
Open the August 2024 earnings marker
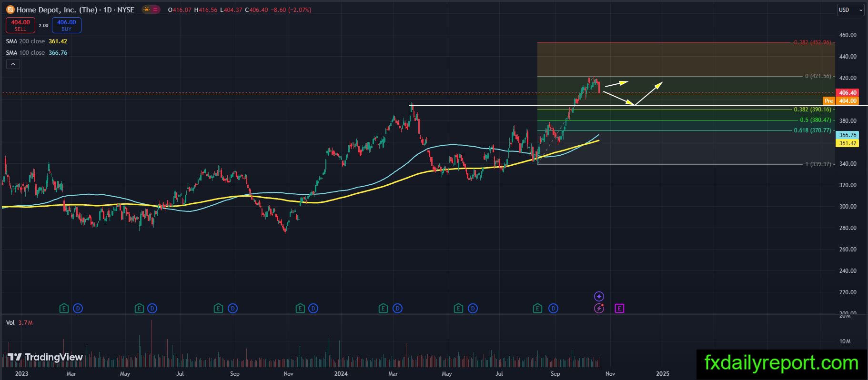pyautogui.click(x=537, y=309)
